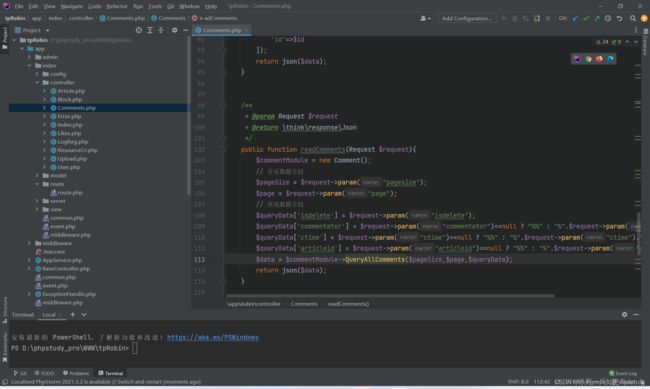This screenshot has width=650, height=389.
Task: Open in Chrome browser icon in editor
Action: (x=588, y=59)
